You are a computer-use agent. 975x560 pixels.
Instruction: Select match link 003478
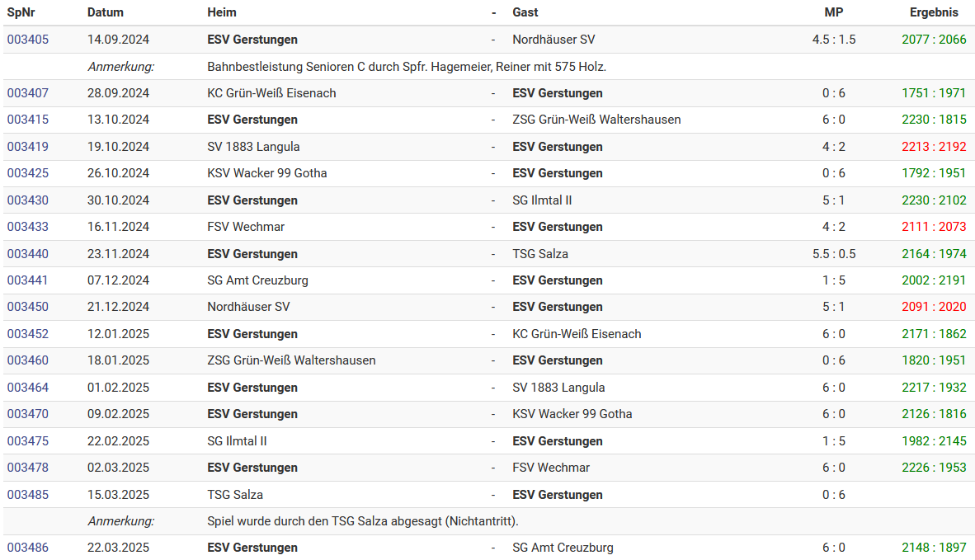[x=28, y=468]
